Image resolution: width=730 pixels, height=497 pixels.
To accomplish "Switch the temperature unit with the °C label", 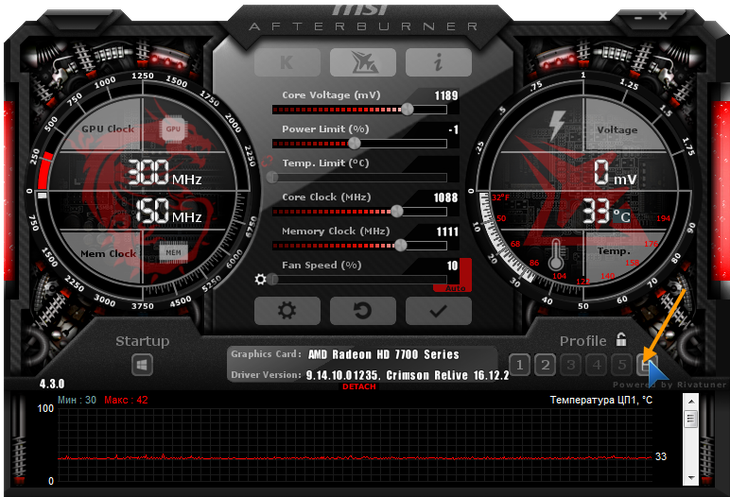I will pyautogui.click(x=622, y=216).
